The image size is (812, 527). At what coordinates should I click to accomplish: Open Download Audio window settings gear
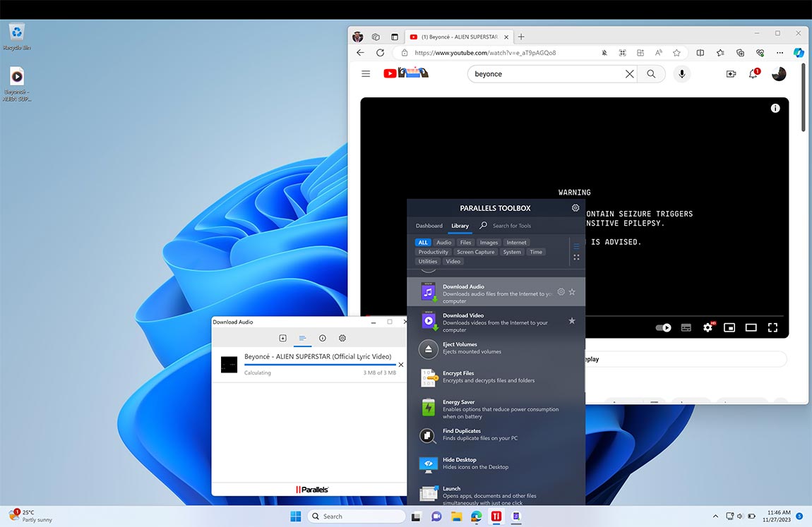tap(342, 338)
